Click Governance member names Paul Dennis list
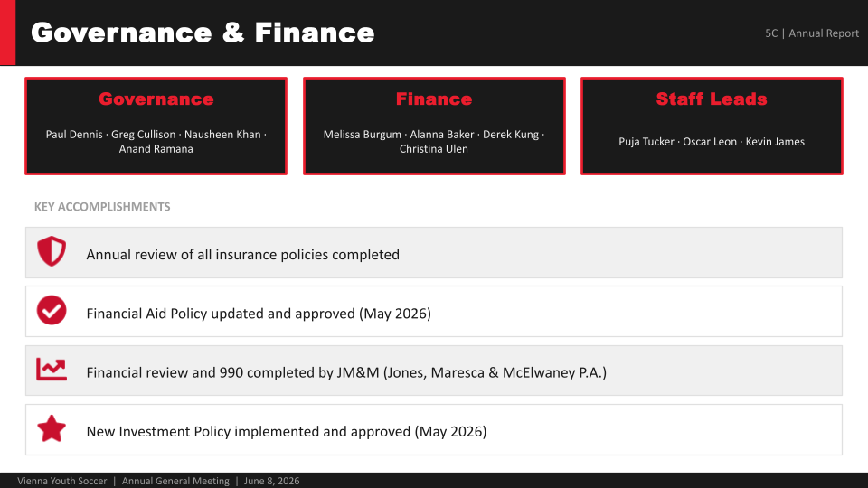Image resolution: width=868 pixels, height=488 pixels. pyautogui.click(x=156, y=142)
